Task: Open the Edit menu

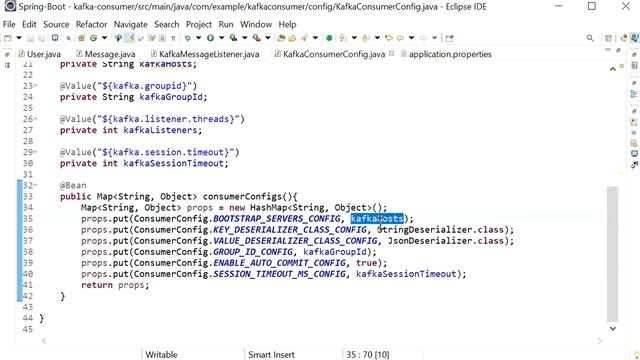Action: pos(29,24)
